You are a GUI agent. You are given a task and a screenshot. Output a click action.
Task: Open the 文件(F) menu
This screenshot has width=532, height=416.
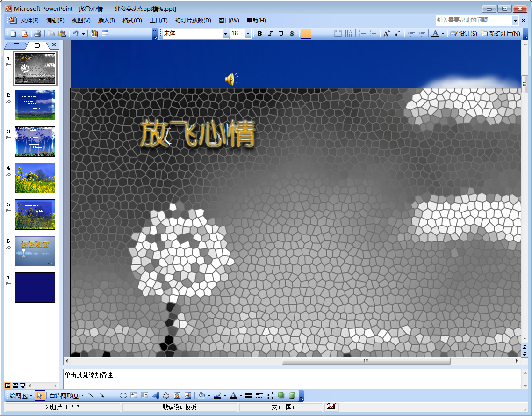pyautogui.click(x=29, y=21)
